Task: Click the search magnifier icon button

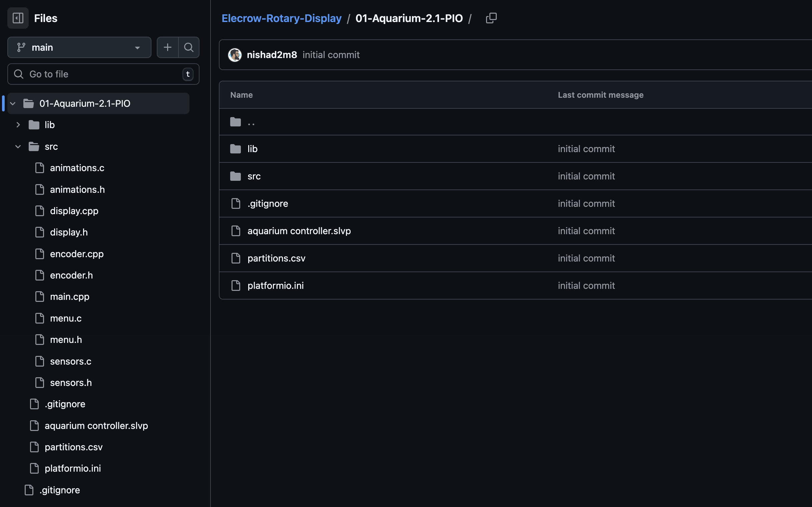Action: pyautogui.click(x=189, y=47)
